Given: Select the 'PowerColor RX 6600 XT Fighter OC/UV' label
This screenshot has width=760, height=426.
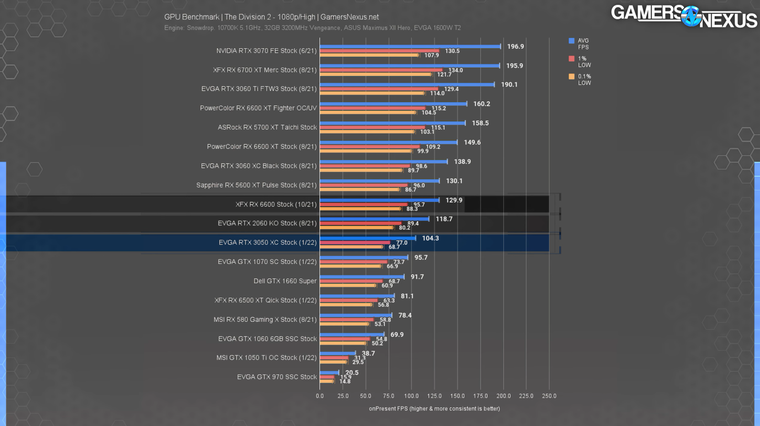Looking at the screenshot, I should point(258,108).
